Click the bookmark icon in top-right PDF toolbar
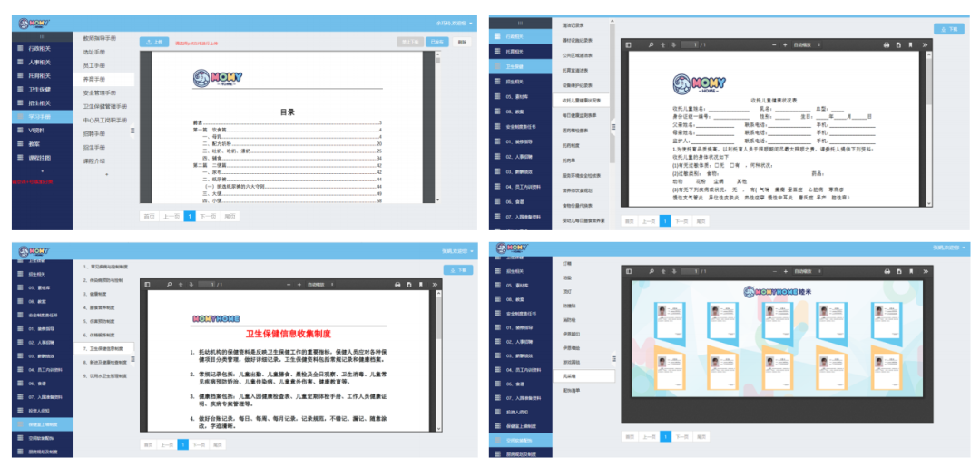 911,44
